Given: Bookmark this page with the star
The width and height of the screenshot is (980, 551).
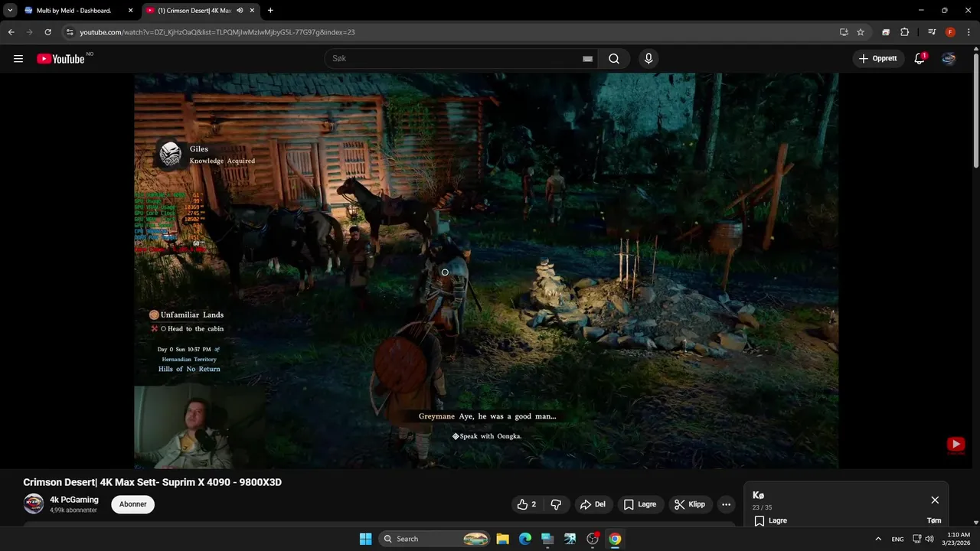Looking at the screenshot, I should point(861,32).
